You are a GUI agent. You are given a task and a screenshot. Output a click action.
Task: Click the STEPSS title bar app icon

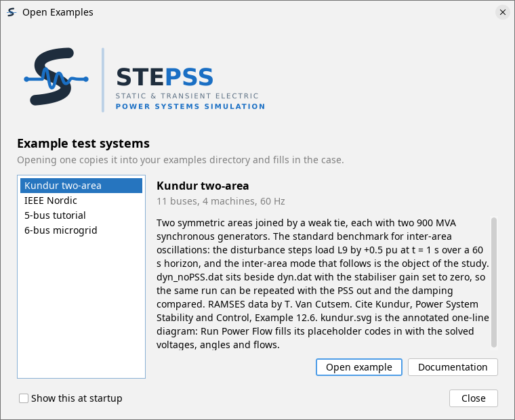(12, 12)
